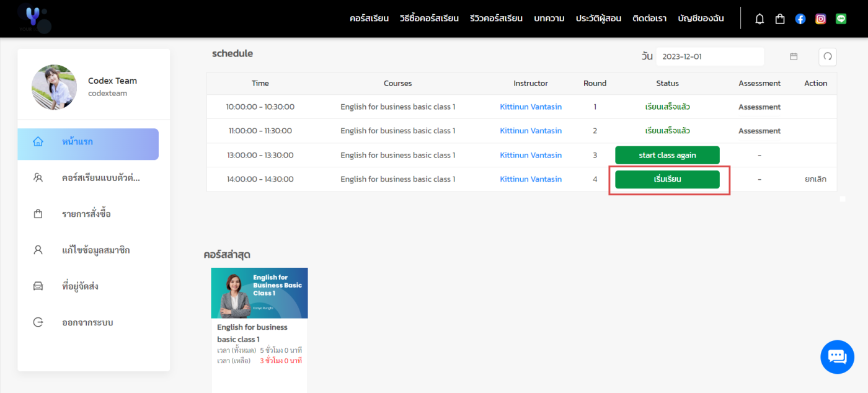This screenshot has height=393, width=868.
Task: Open the Instagram icon in header
Action: (820, 19)
